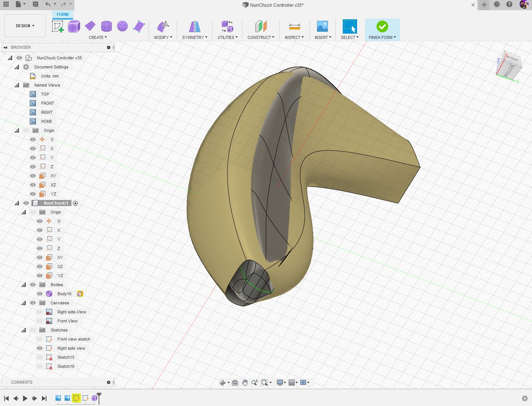Open Grid and Snaps settings

click(292, 383)
